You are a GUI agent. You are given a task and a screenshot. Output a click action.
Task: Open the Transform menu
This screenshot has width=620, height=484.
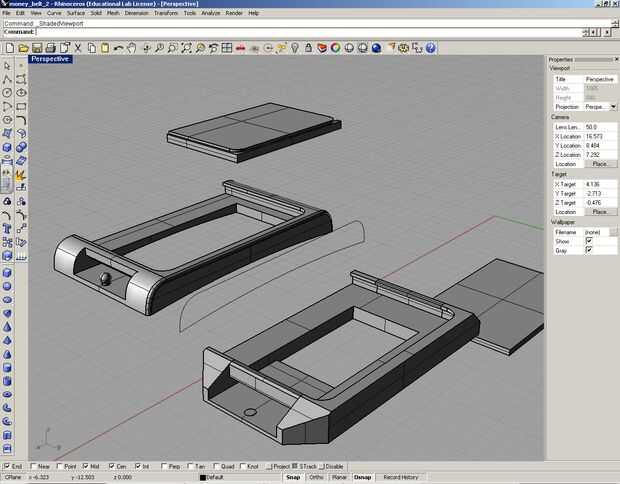click(166, 13)
